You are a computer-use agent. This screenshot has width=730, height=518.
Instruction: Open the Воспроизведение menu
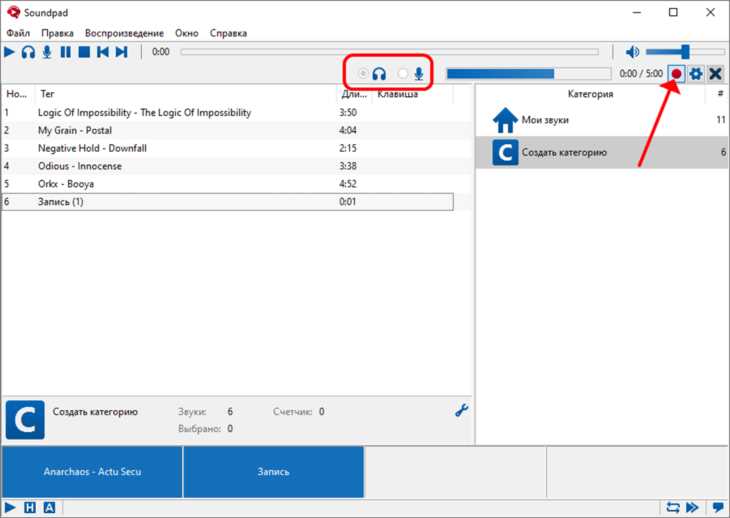(x=124, y=33)
